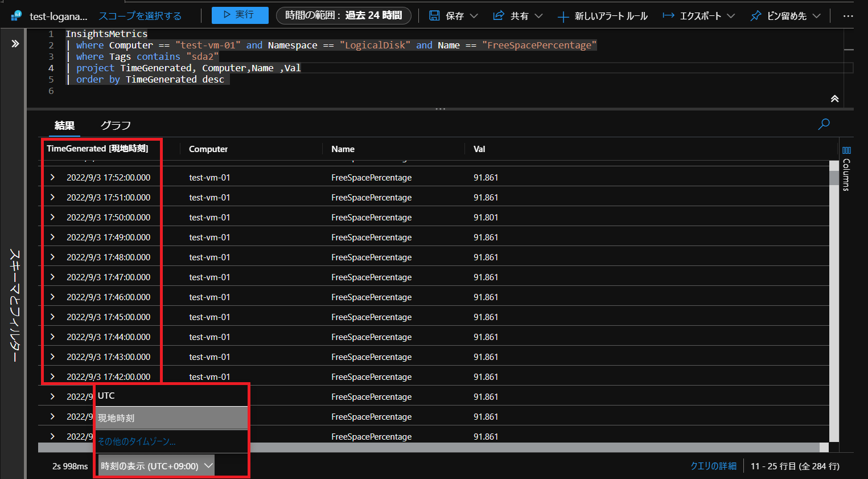Expand the 17:42:00.000 result row

(x=52, y=376)
